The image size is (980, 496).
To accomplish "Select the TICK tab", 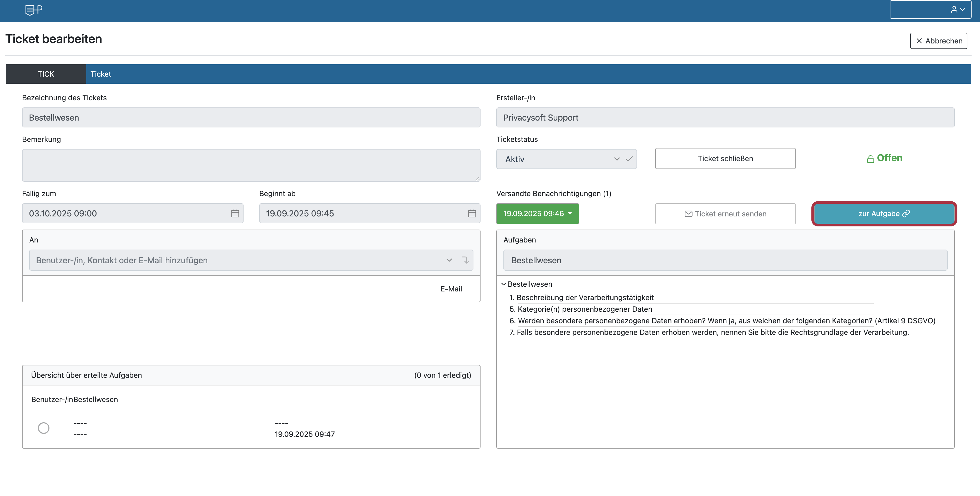I will (x=46, y=74).
